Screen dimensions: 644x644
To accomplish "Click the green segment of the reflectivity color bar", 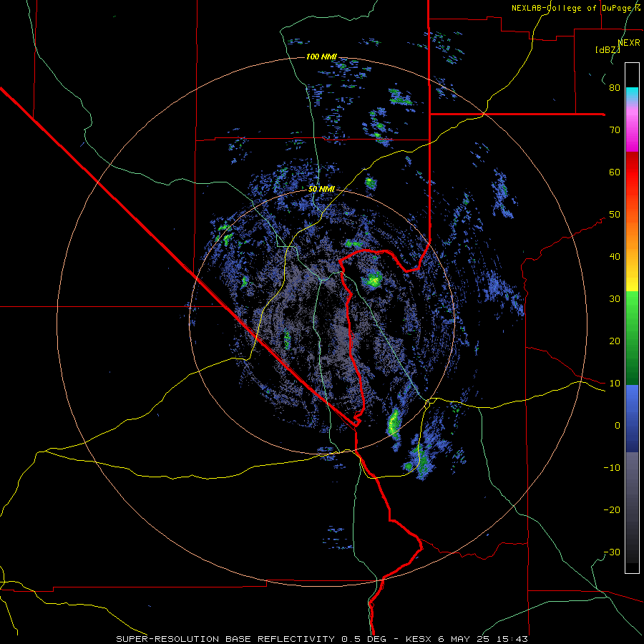I will click(x=632, y=338).
